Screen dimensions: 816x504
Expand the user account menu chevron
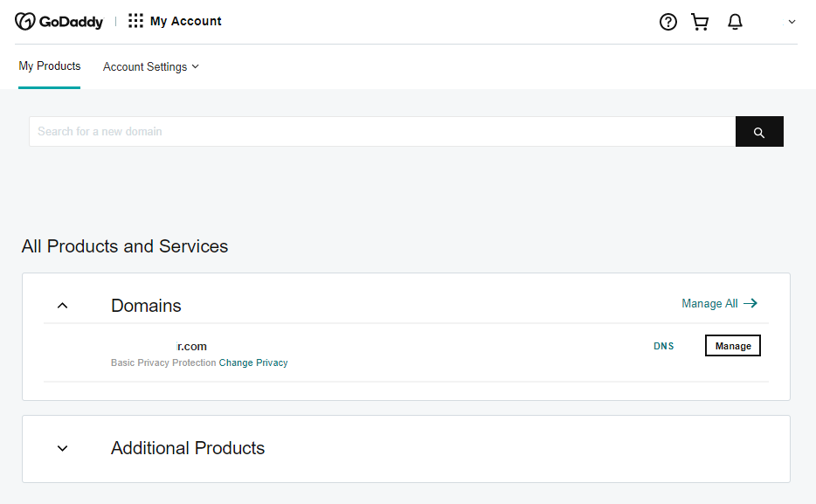[x=792, y=22]
